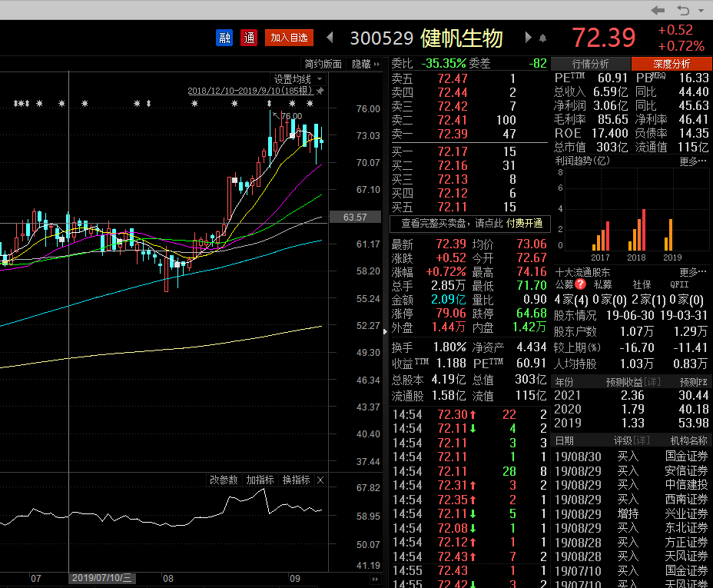
Task: Click the 付费开通 link
Action: pos(524,223)
